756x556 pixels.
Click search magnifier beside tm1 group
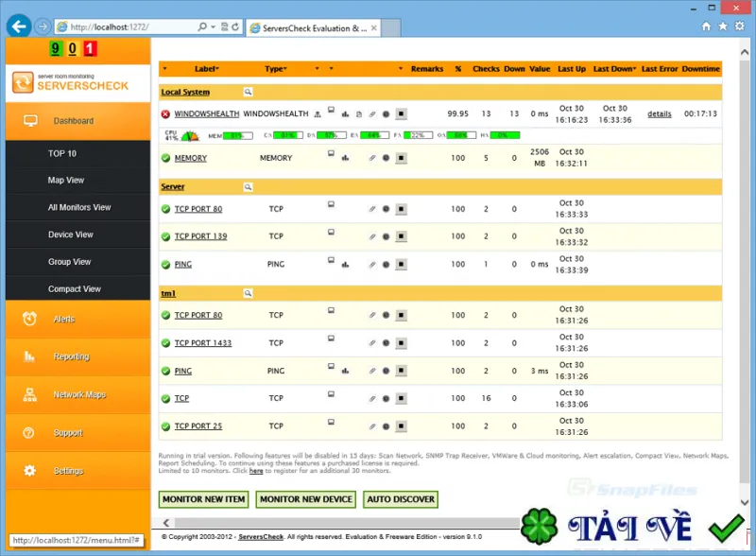248,293
